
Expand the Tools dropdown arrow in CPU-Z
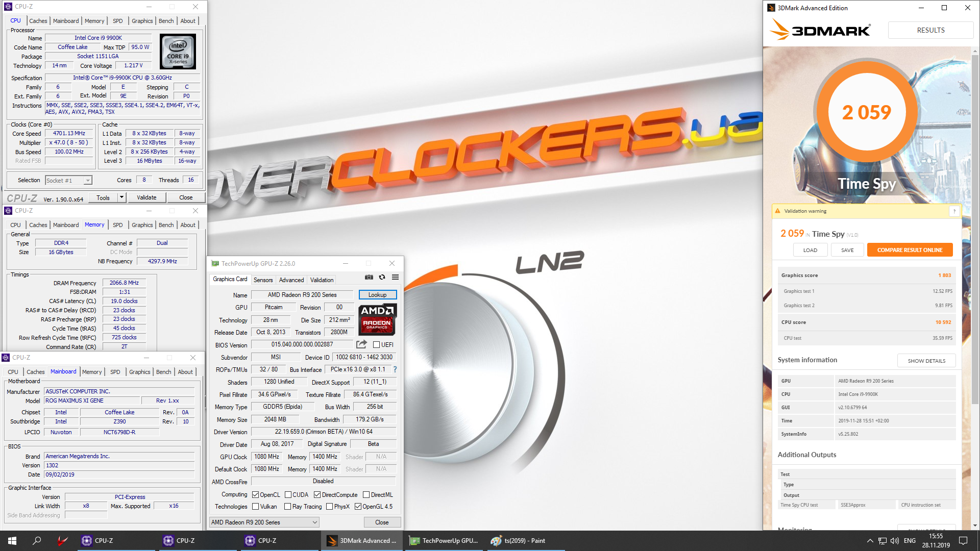point(121,197)
